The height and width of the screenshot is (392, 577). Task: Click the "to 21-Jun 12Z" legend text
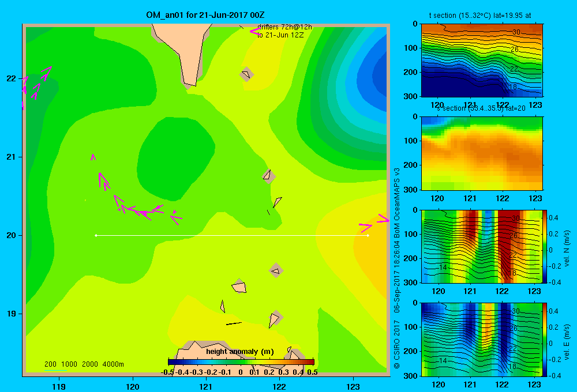[x=280, y=35]
